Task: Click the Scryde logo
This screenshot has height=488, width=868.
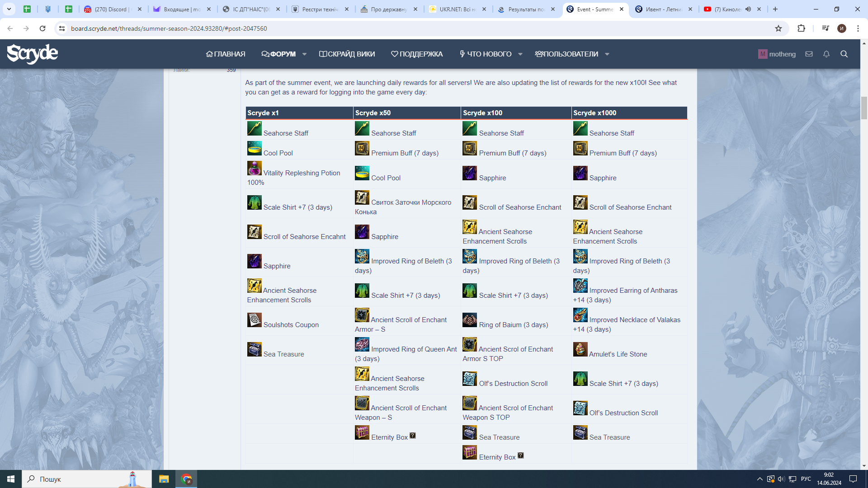Action: 32,54
